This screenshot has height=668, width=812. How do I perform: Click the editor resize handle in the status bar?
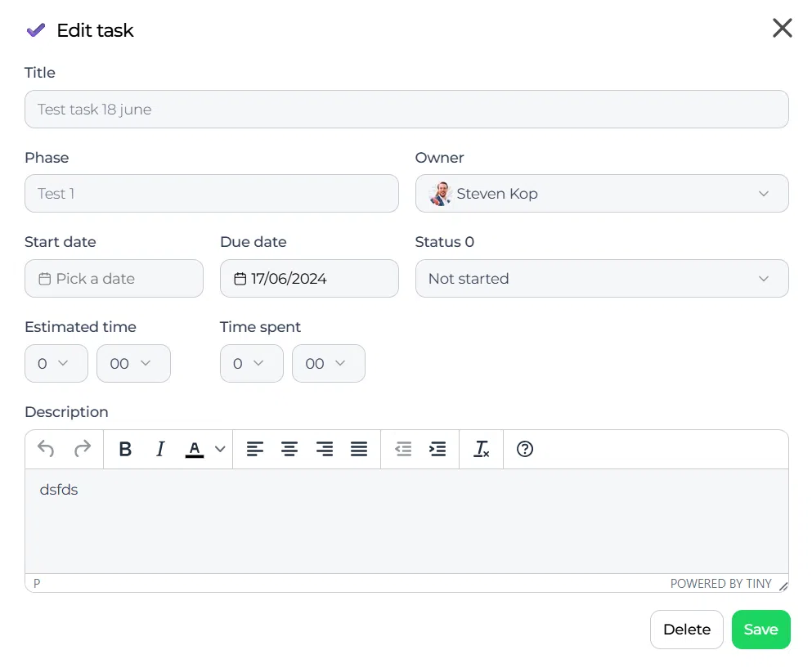tap(783, 586)
